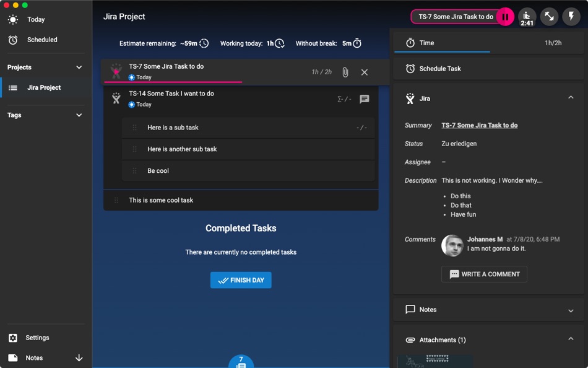
Task: Pause the running TS-7 task timer
Action: pos(504,17)
